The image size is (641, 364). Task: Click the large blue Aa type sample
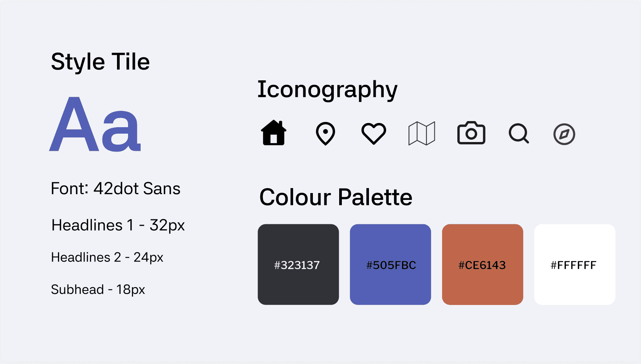click(95, 124)
